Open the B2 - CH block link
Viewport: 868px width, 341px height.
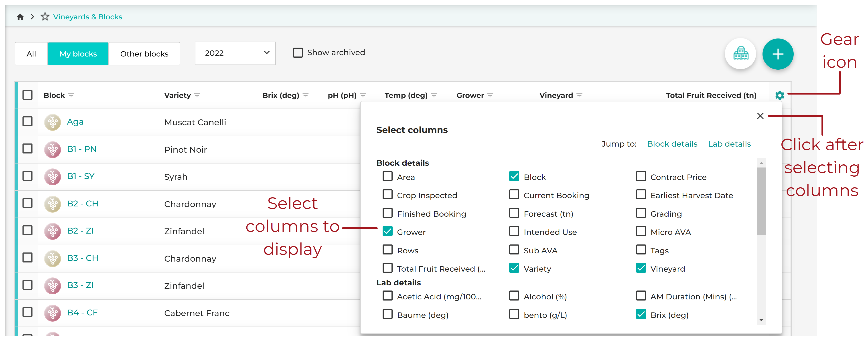point(82,203)
